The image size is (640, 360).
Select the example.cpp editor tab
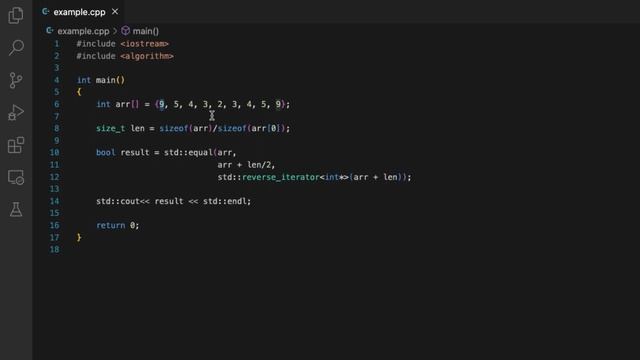pyautogui.click(x=79, y=12)
